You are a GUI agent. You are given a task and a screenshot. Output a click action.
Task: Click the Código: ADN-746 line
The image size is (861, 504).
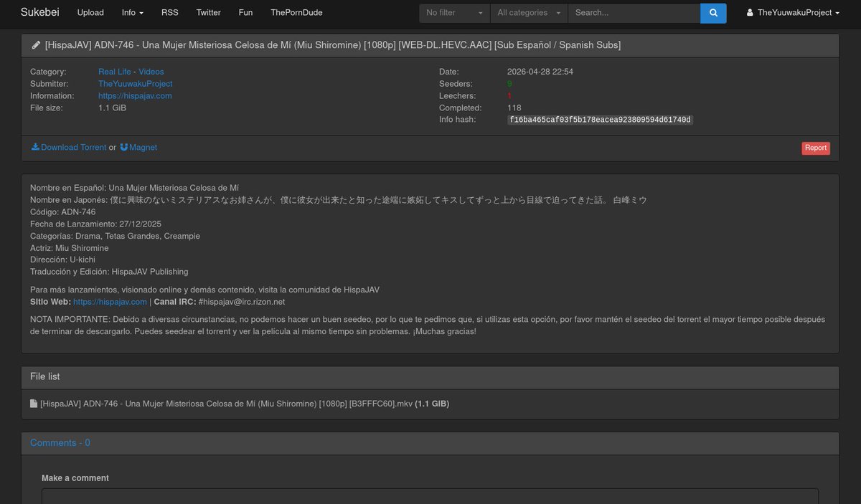pos(62,212)
